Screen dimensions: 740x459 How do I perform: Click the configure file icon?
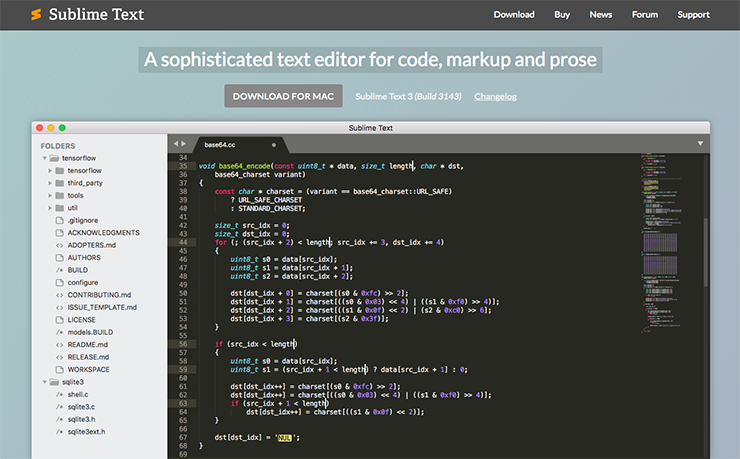click(x=59, y=283)
